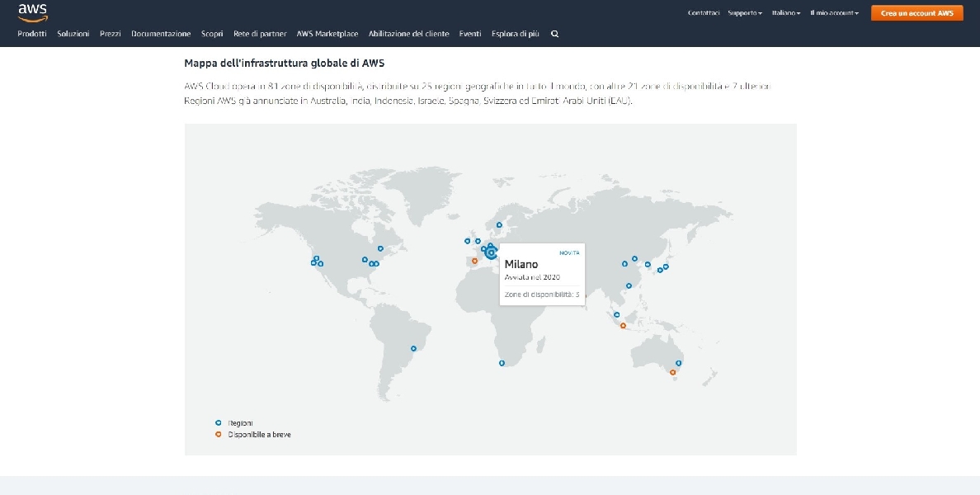
Task: Select the Ireland region marker
Action: coord(467,241)
